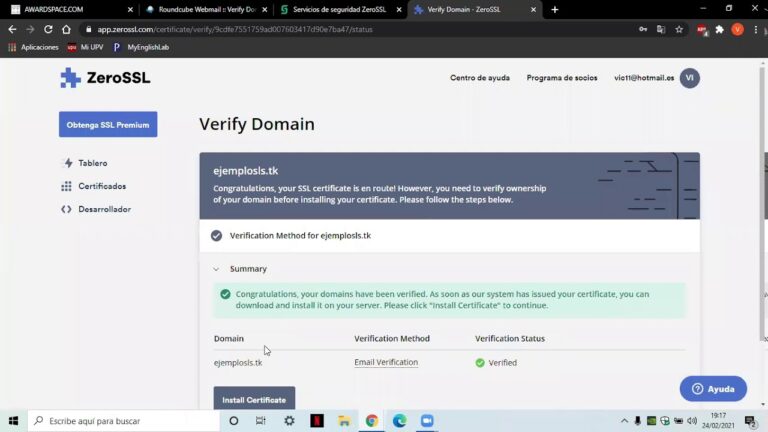Reload the page
The width and height of the screenshot is (768, 432).
(48, 29)
